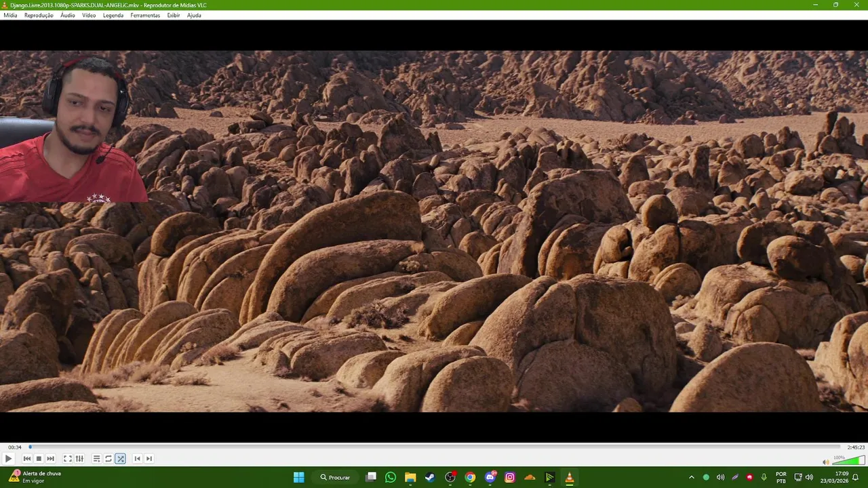Click the microphone tray icon
This screenshot has height=488, width=868.
pyautogui.click(x=764, y=477)
